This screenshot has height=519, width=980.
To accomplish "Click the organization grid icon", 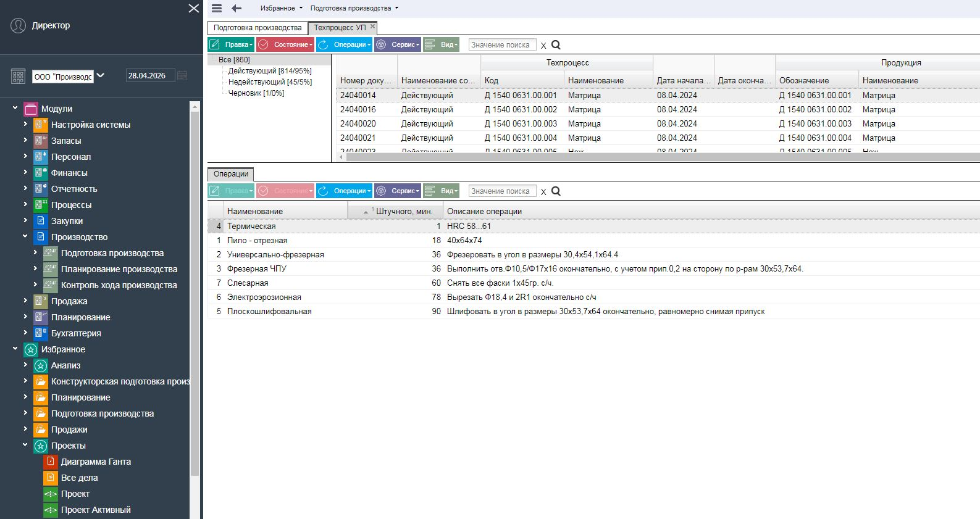I will click(18, 76).
